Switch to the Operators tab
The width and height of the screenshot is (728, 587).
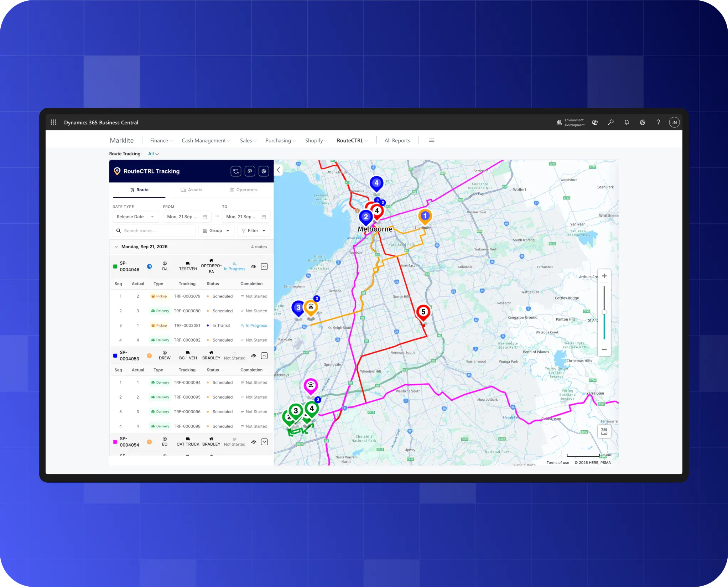pos(244,190)
